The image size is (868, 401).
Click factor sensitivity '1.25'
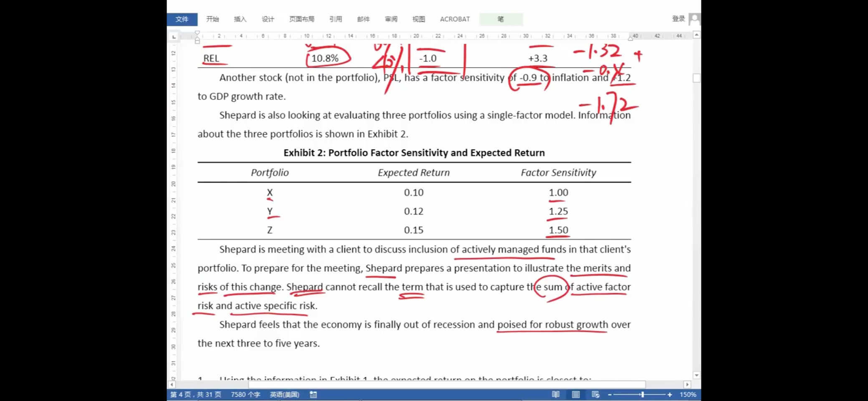558,211
